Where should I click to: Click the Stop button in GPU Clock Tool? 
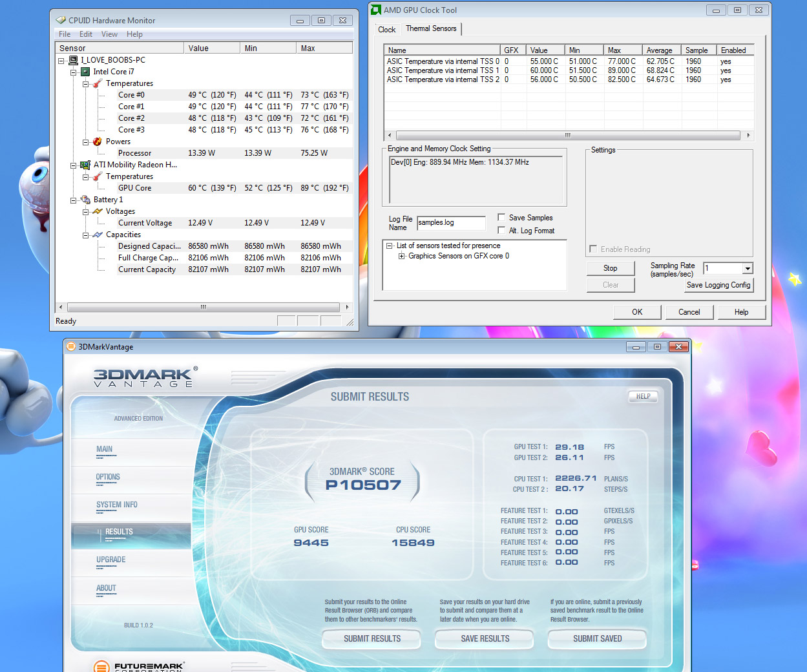coord(611,268)
